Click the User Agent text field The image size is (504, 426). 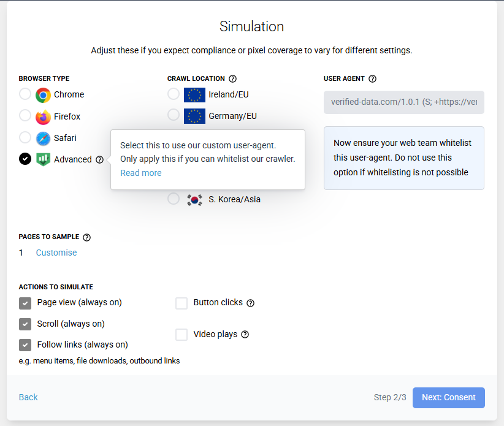coord(403,102)
